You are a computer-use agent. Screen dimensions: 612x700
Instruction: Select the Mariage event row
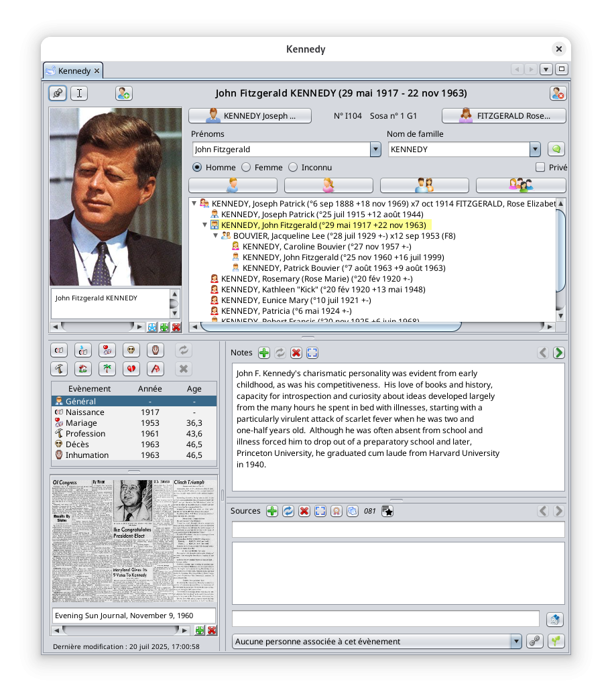coord(134,423)
